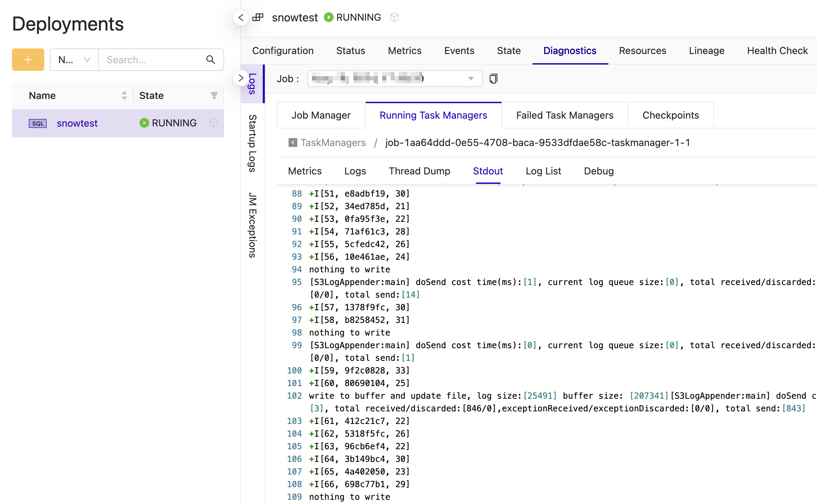The image size is (817, 504).
Task: Click the layout icon beside the snowtest title
Action: 258,17
